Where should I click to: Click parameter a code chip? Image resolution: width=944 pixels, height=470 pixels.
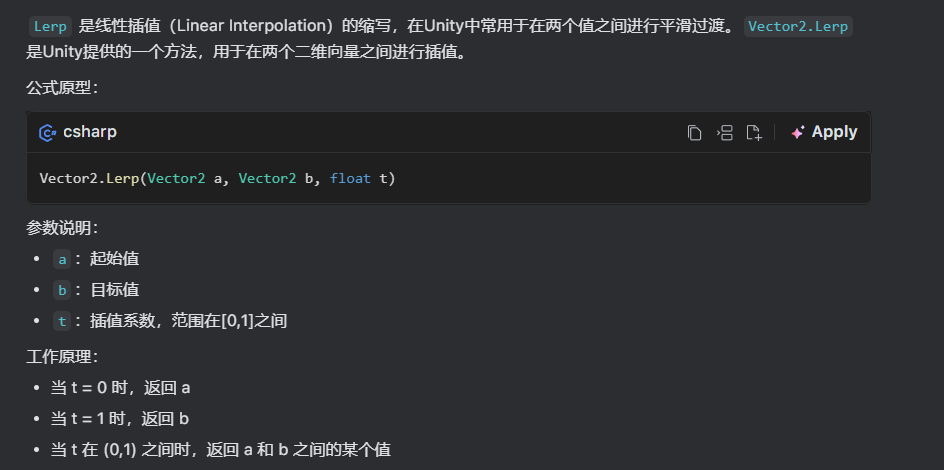(x=62, y=259)
